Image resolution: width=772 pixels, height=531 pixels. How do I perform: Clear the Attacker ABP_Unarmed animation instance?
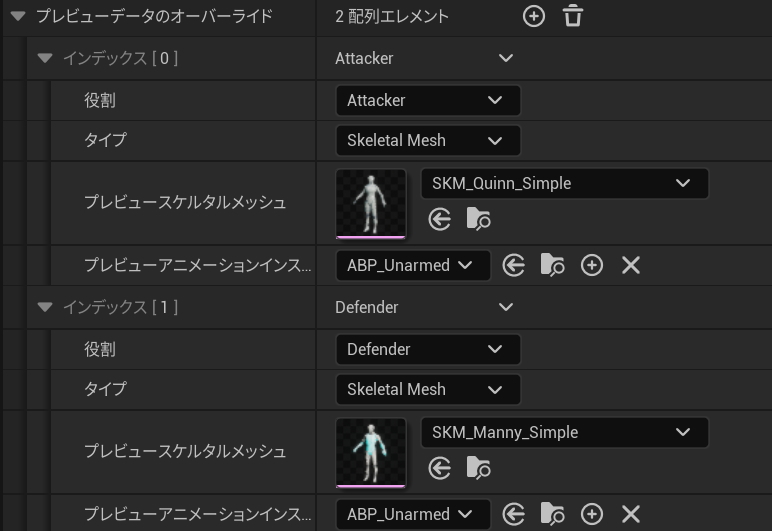click(630, 265)
